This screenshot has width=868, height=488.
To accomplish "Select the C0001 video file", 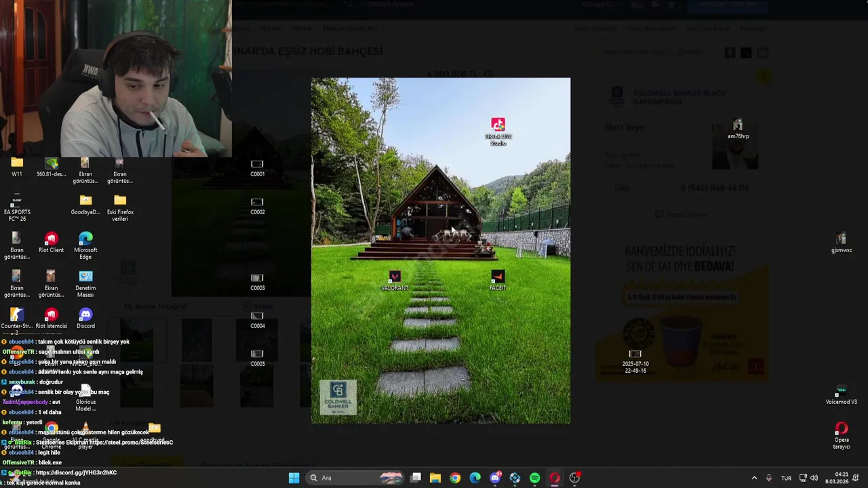I will 257,168.
